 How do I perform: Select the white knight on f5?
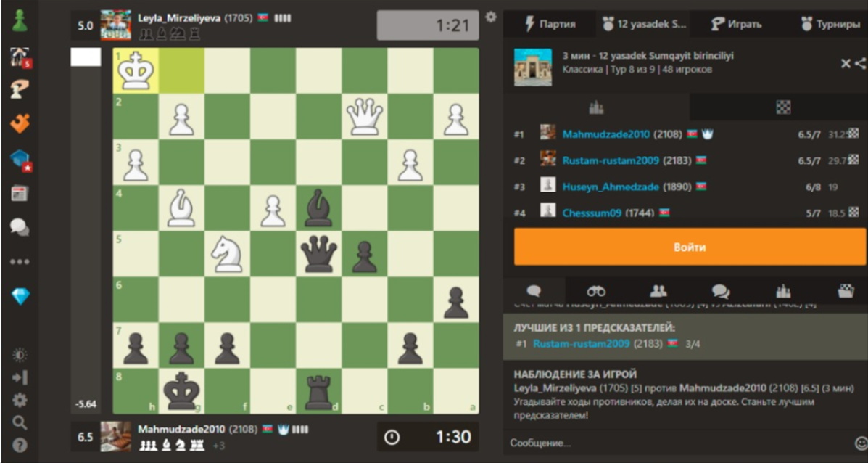(x=227, y=254)
